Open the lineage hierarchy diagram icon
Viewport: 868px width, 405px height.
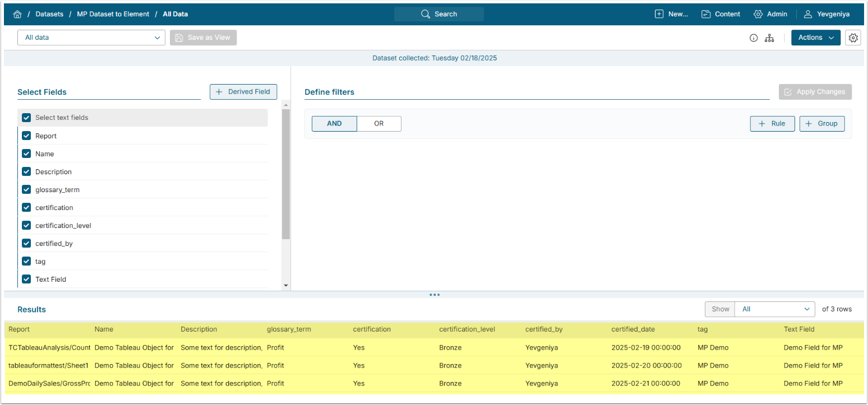tap(769, 38)
